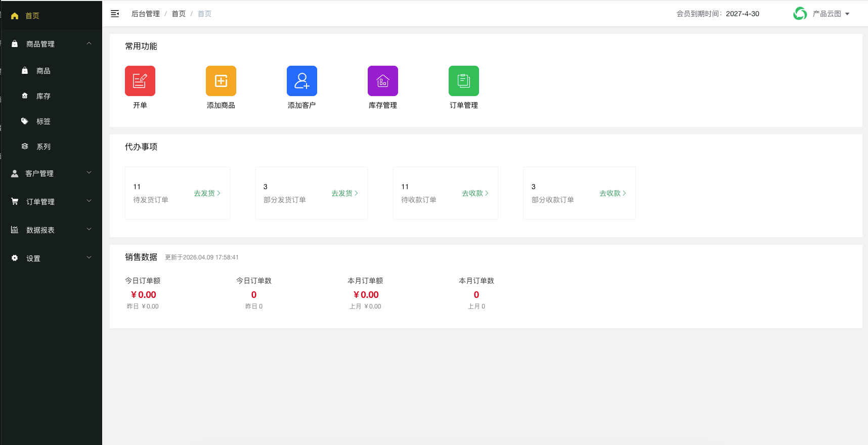Click the 订单管理 shortcut label text
This screenshot has height=445, width=868.
coord(464,105)
